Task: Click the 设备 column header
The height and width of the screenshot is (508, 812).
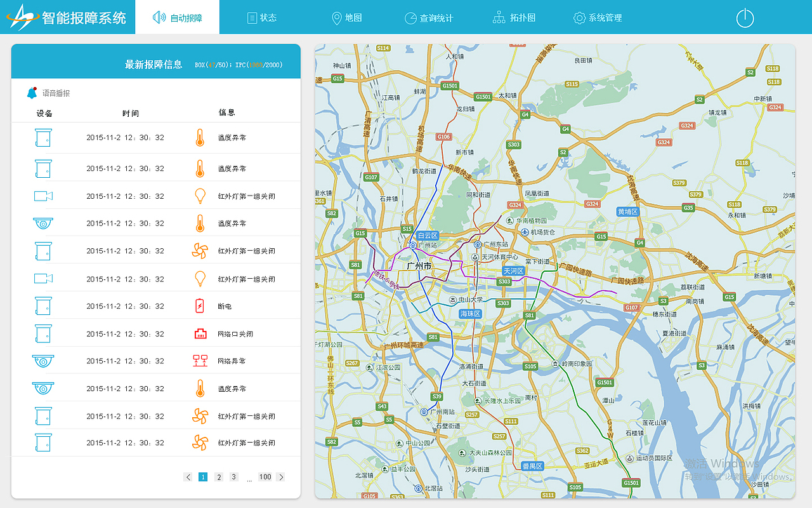Action: pos(44,113)
